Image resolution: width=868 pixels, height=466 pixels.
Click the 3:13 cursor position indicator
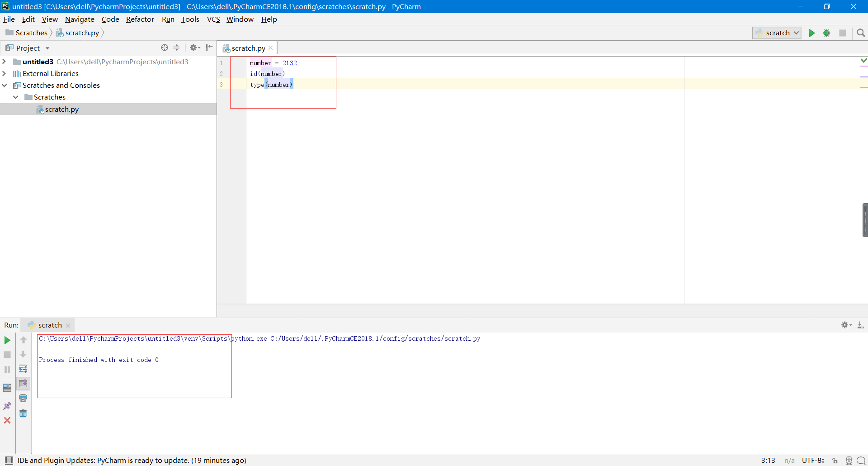click(x=768, y=461)
